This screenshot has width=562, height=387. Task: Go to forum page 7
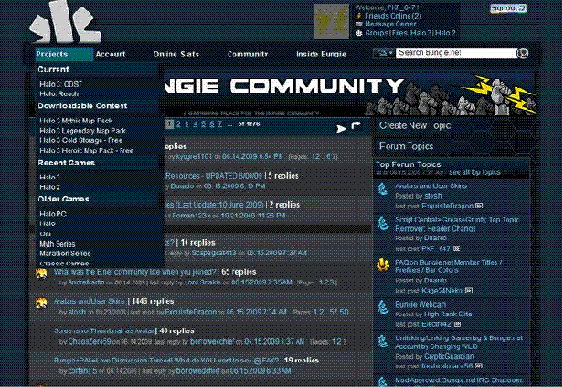point(220,124)
